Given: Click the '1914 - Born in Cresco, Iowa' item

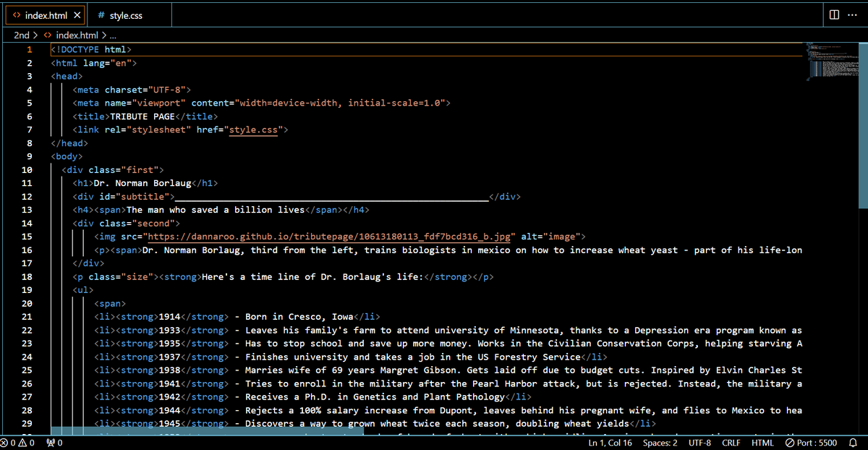Looking at the screenshot, I should pos(237,317).
